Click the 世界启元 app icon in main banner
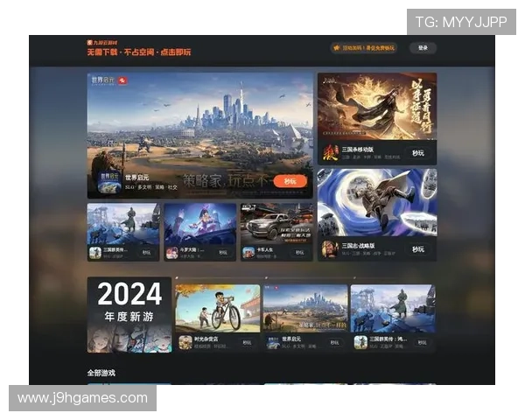The height and width of the screenshot is (420, 525). 108,182
